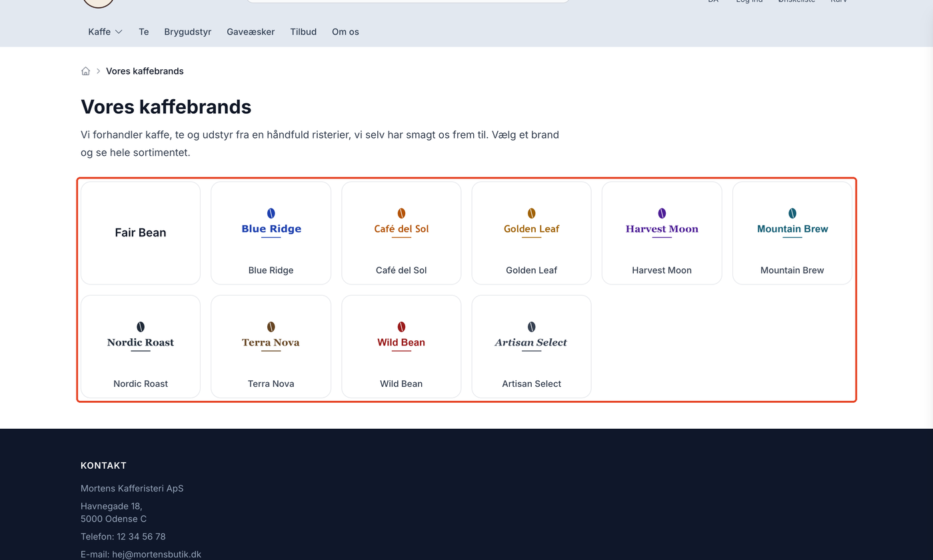This screenshot has width=933, height=560.
Task: Select Tilbud in the top navigation
Action: (303, 32)
